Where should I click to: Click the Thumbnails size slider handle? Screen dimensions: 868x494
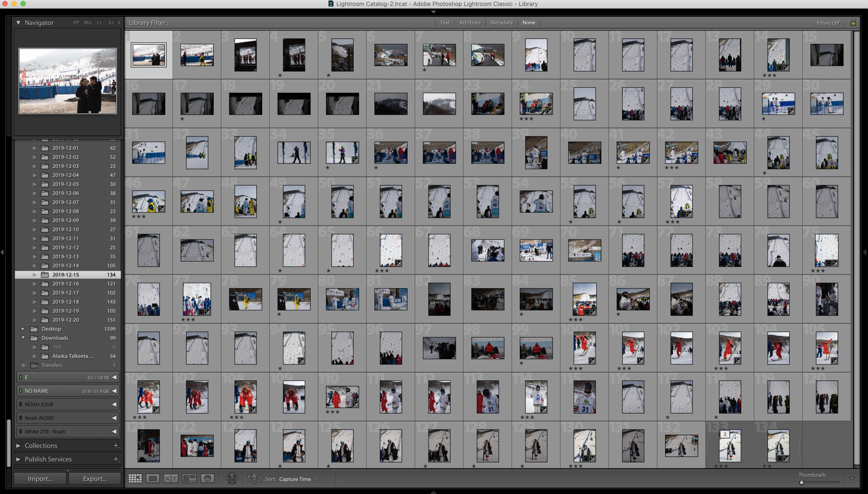(802, 482)
